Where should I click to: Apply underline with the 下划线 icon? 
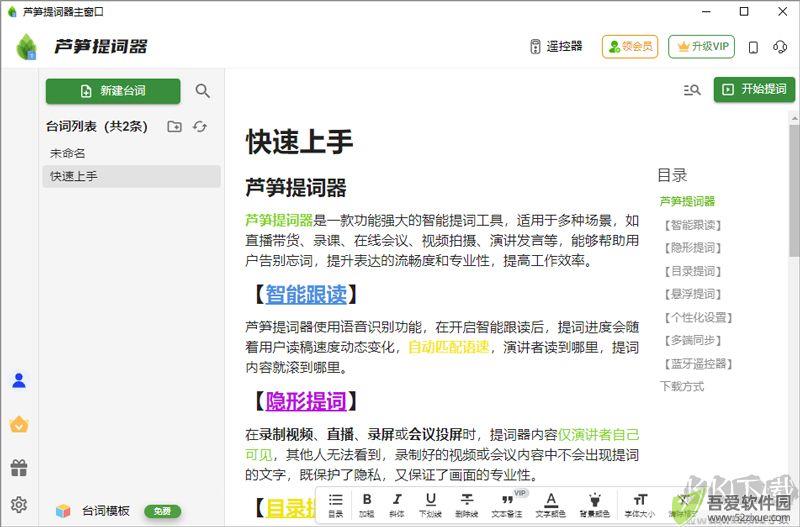click(x=431, y=505)
